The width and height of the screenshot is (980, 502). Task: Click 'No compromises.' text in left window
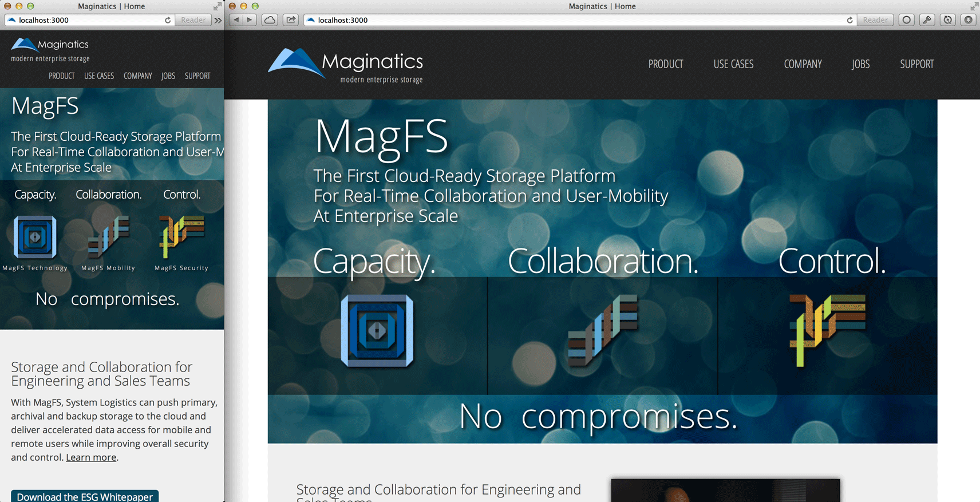pos(107,299)
